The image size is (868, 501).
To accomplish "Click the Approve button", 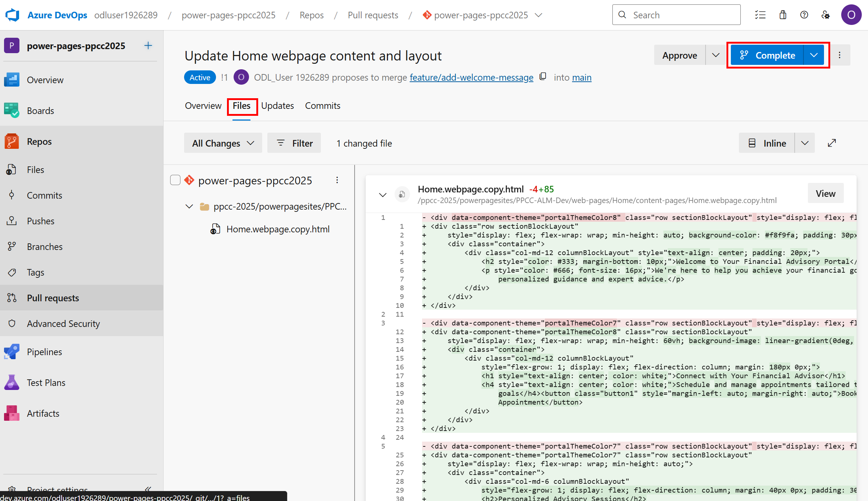I will [x=679, y=55].
